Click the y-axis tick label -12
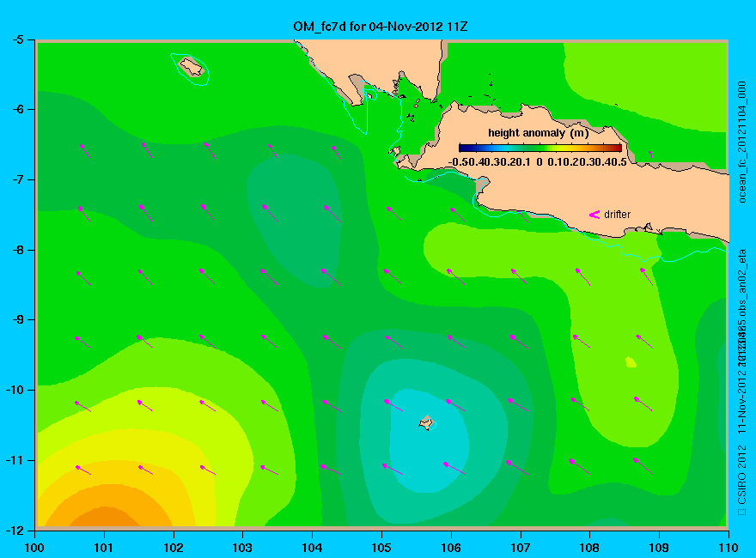 pyautogui.click(x=14, y=530)
